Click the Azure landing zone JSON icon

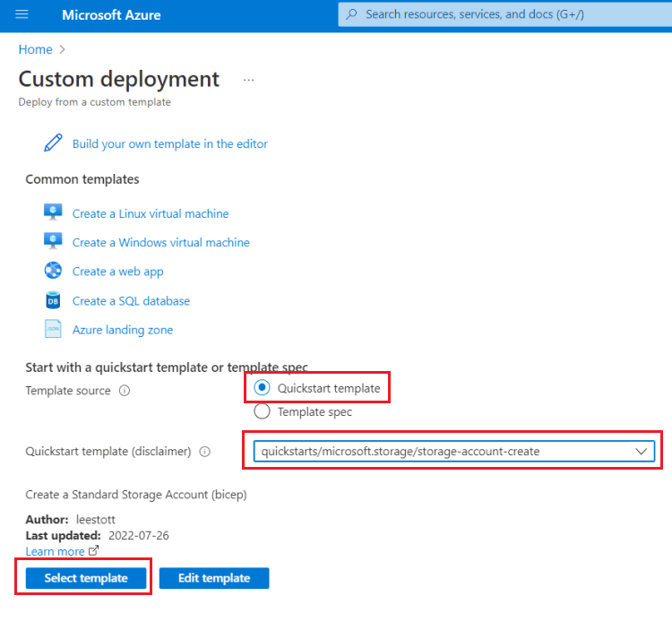[53, 329]
